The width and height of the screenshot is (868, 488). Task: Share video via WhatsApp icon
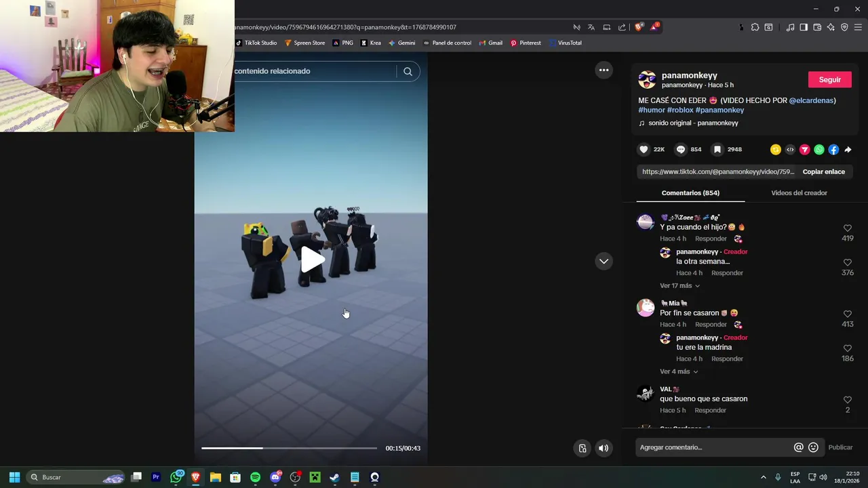[819, 150]
